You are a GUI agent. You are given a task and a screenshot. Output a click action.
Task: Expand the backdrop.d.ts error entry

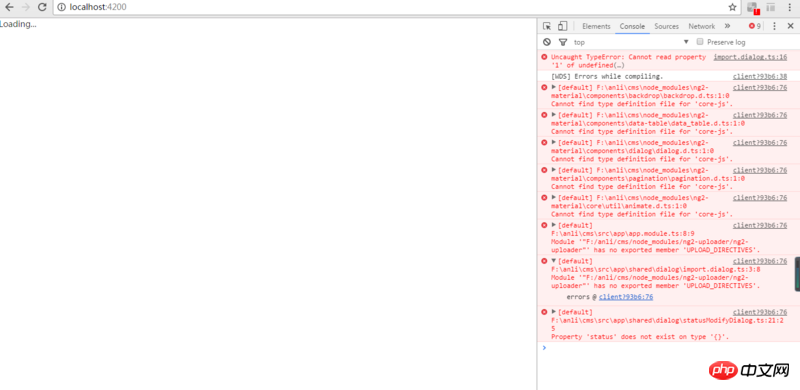pyautogui.click(x=554, y=87)
